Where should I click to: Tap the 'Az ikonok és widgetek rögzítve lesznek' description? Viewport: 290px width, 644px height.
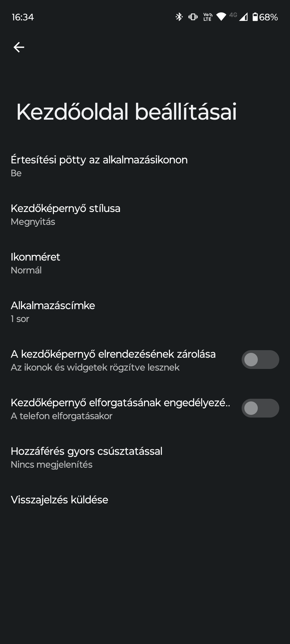(95, 367)
